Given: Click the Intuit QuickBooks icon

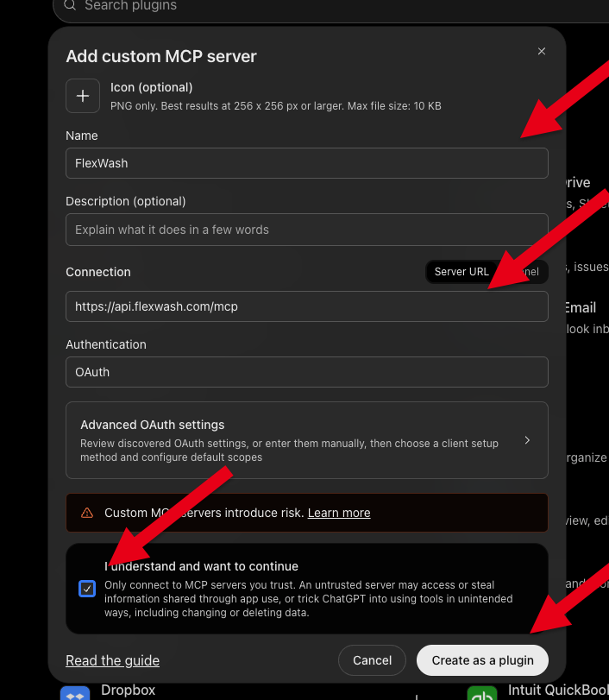Looking at the screenshot, I should (482, 693).
